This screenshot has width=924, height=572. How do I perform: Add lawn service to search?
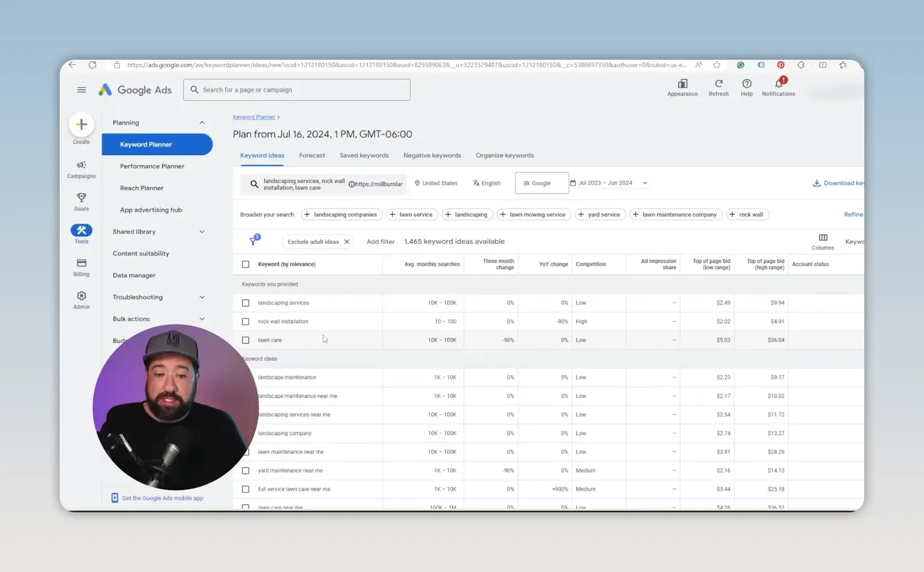tap(412, 214)
